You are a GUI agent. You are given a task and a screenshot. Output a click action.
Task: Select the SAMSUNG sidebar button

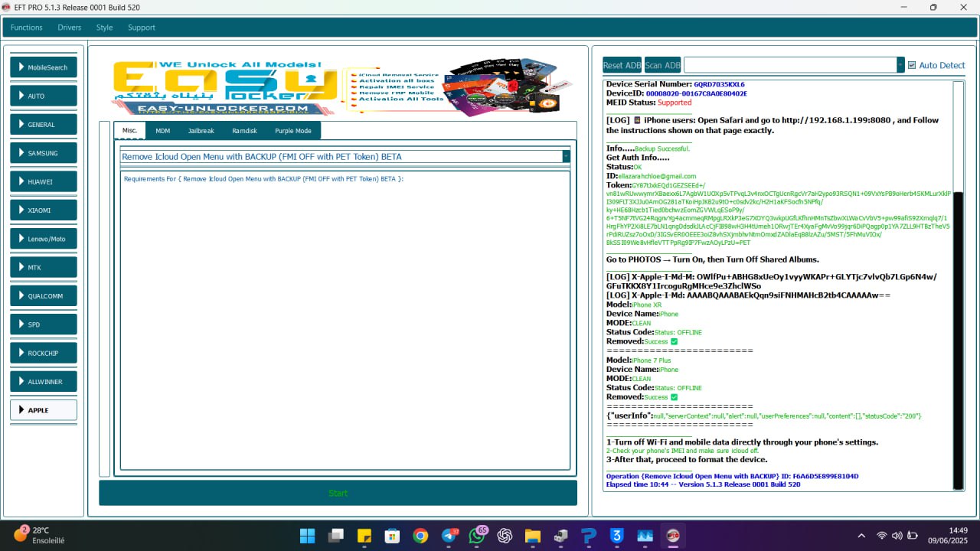[x=44, y=153]
